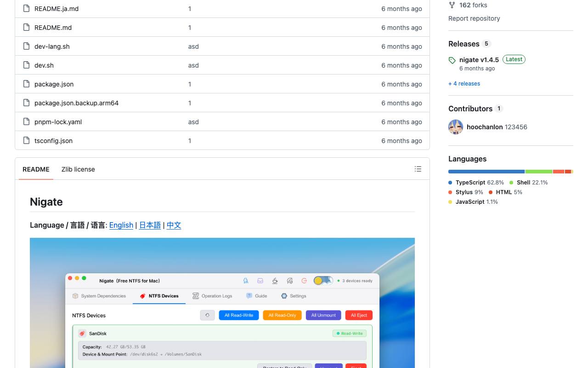Image resolution: width=588 pixels, height=368 pixels.
Task: Click the 中文 language link
Action: 174,225
